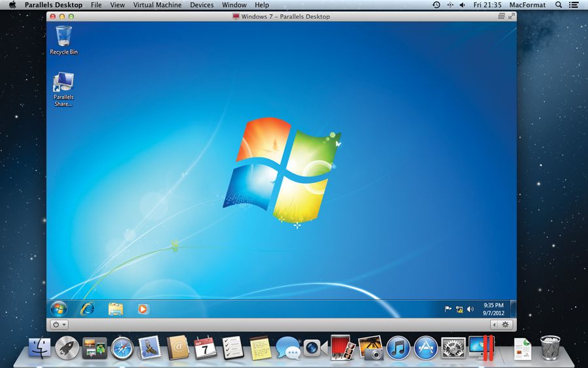Open Launchpad from the Dock
The image size is (588, 368).
(x=67, y=348)
